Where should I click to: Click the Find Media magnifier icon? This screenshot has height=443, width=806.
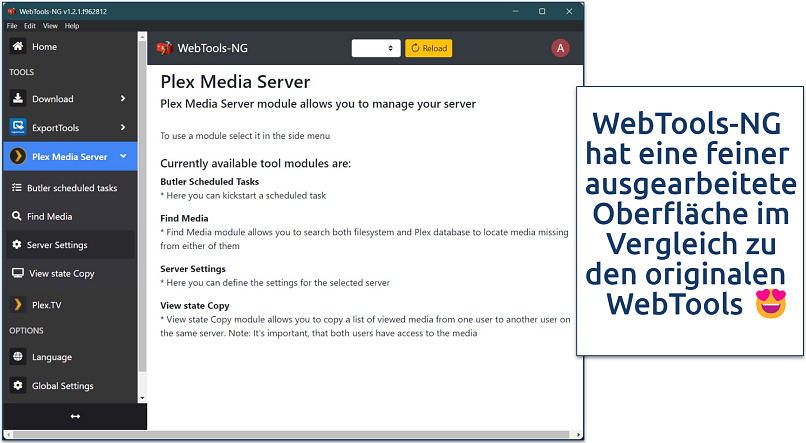pyautogui.click(x=18, y=216)
